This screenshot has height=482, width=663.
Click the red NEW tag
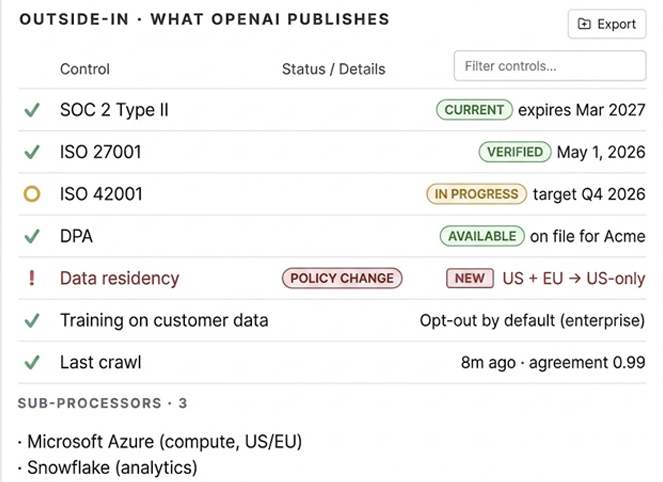[x=470, y=278]
